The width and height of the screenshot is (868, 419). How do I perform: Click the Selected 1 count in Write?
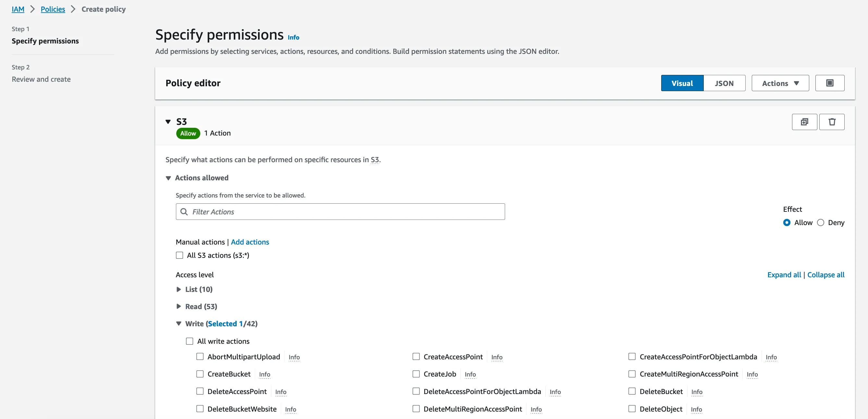[x=225, y=324]
